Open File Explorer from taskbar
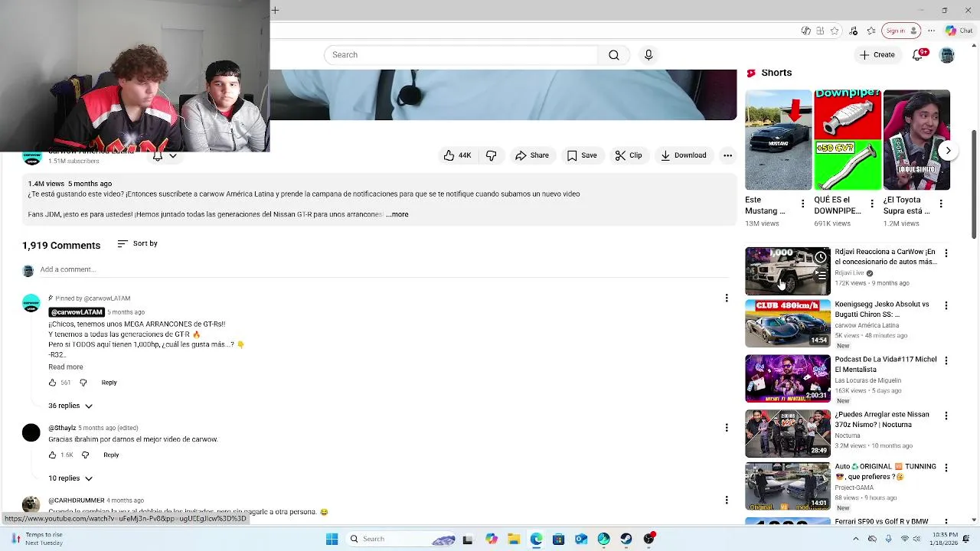 pyautogui.click(x=514, y=539)
